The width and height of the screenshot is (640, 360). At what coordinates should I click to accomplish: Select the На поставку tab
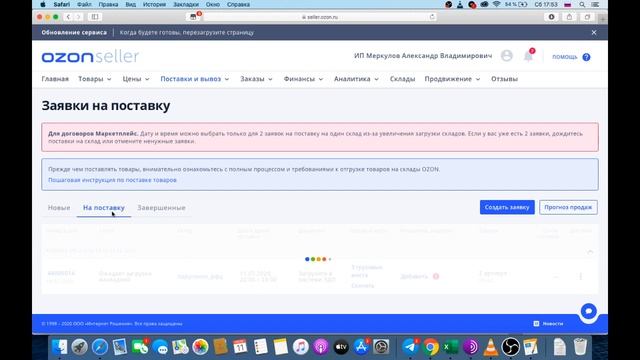pos(104,208)
